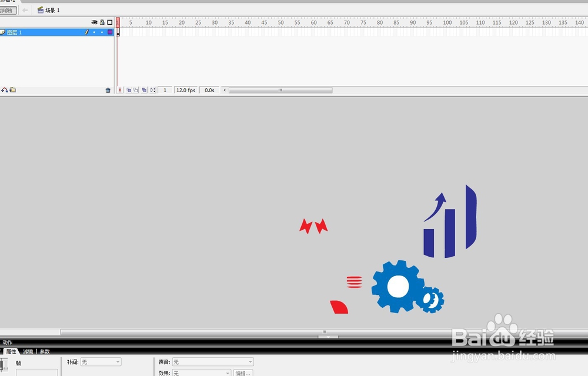This screenshot has height=376, width=588.
Task: Select the red lightning shapes on stage
Action: click(x=313, y=226)
